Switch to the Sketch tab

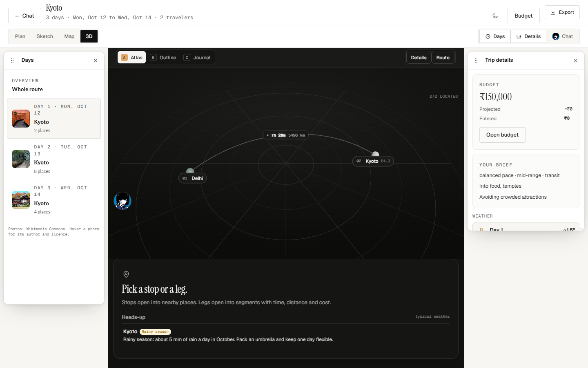pos(45,36)
